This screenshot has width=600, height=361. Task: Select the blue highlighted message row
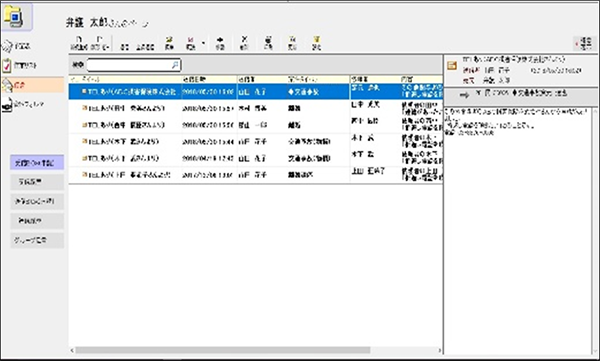(256, 92)
